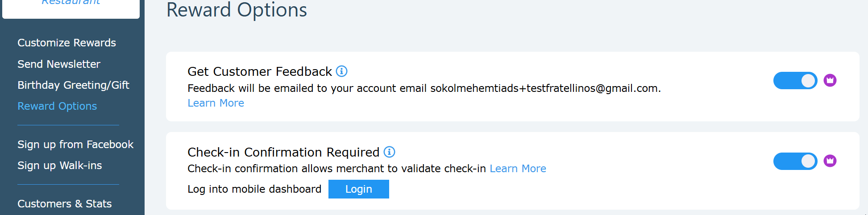Follow Learn More link about check-in confirmation

[x=518, y=169]
